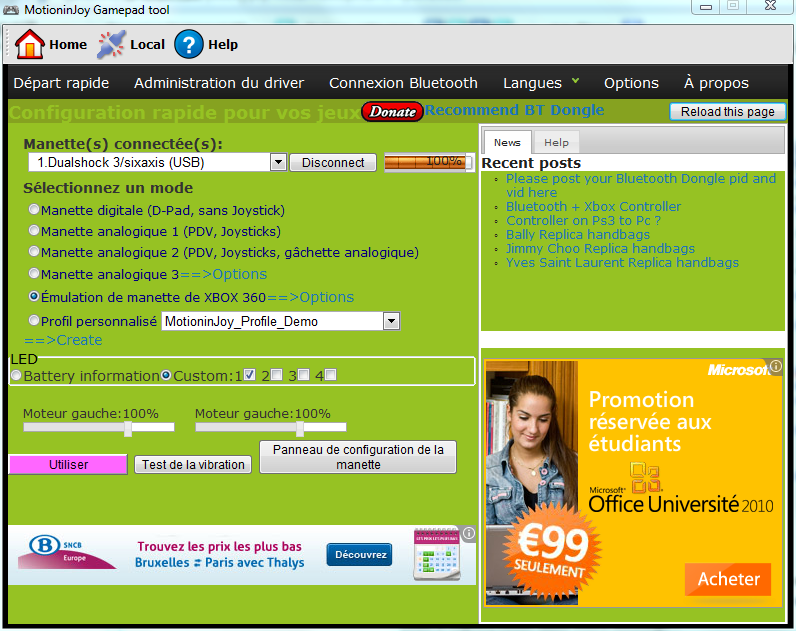Toggle LED 1 checkbox

click(x=249, y=375)
